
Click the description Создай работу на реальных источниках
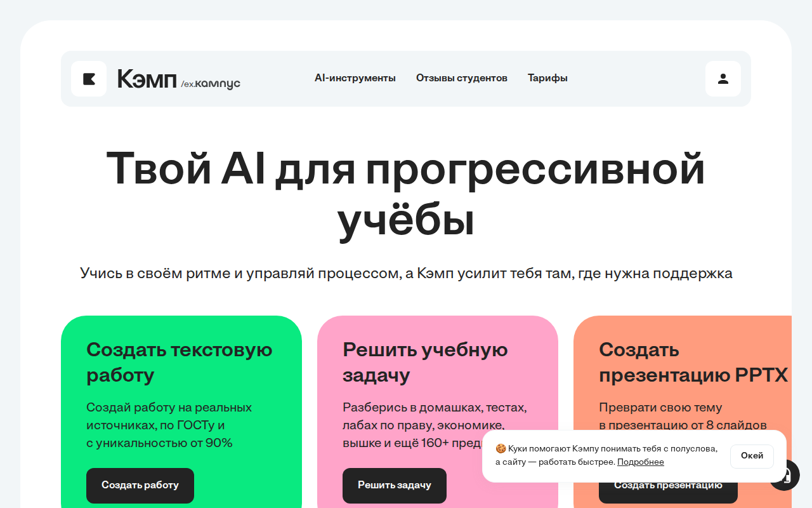(x=169, y=425)
